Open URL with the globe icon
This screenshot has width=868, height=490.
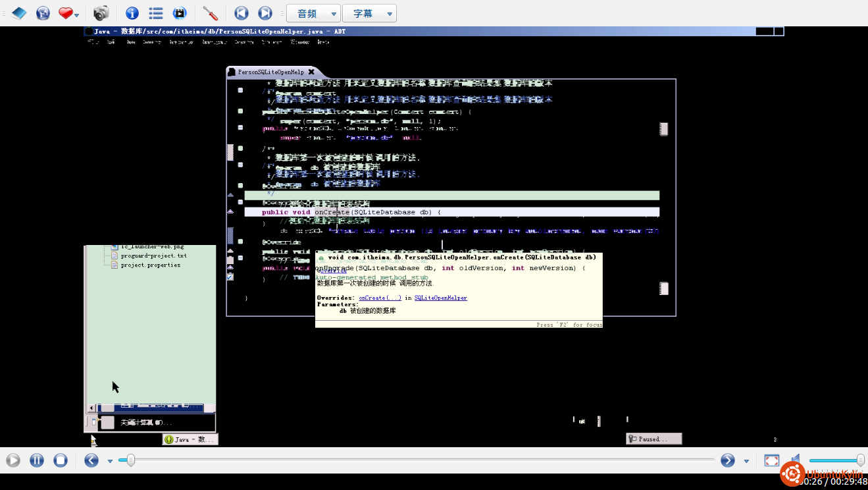(x=43, y=13)
